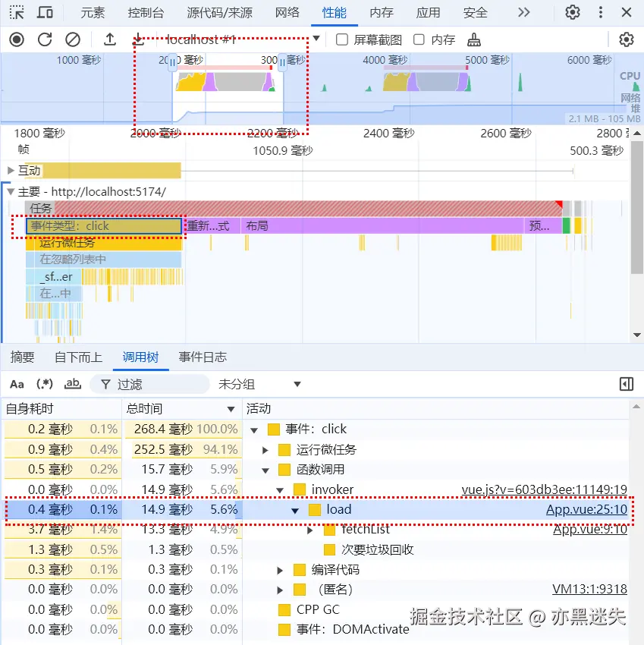644x645 pixels.
Task: Show the heaviest stack sidebar panel icon
Action: 627,384
